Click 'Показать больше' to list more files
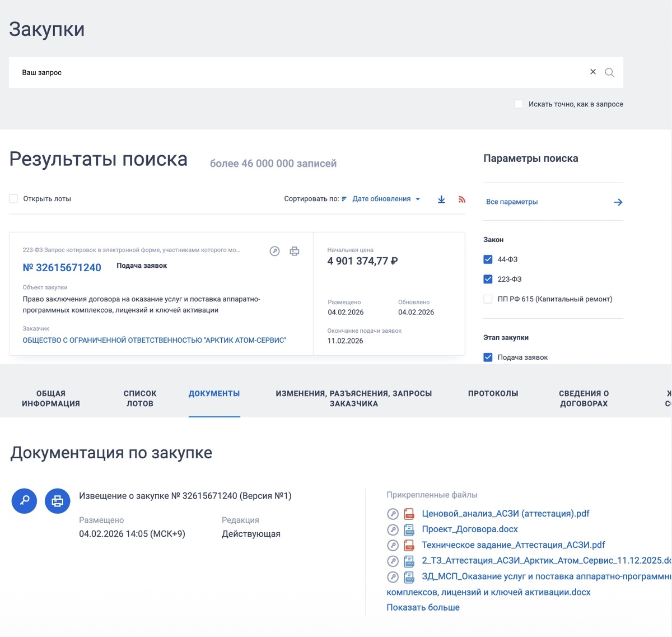The height and width of the screenshot is (637, 672). (x=423, y=607)
